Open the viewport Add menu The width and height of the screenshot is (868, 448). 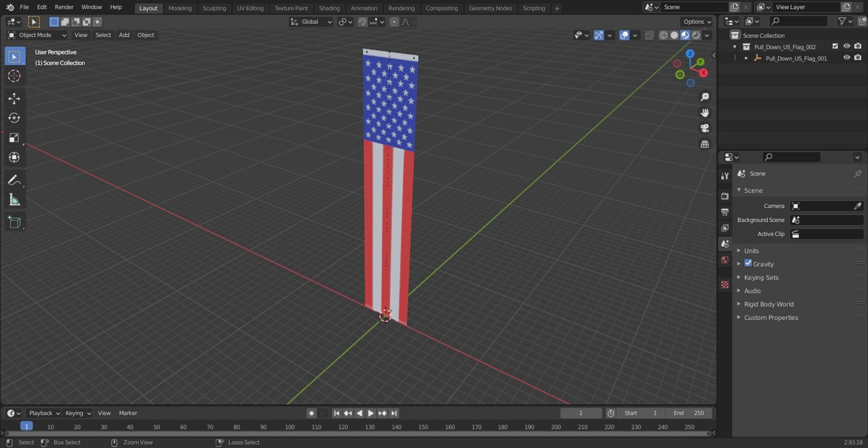click(124, 35)
